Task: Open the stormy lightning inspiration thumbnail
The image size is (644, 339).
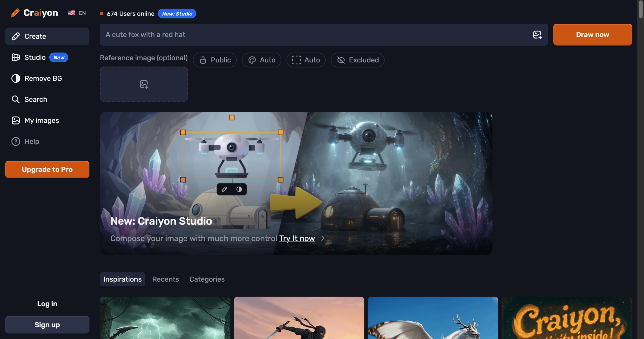Action: pos(165,318)
